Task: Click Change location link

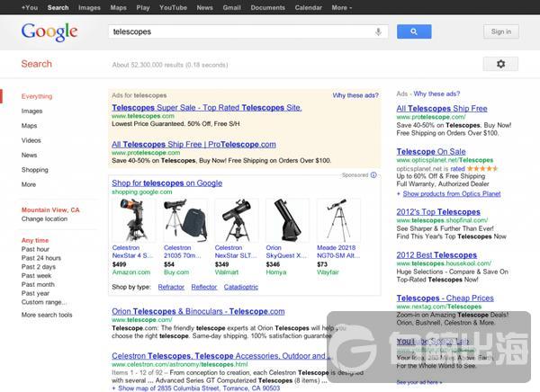Action: tap(44, 218)
